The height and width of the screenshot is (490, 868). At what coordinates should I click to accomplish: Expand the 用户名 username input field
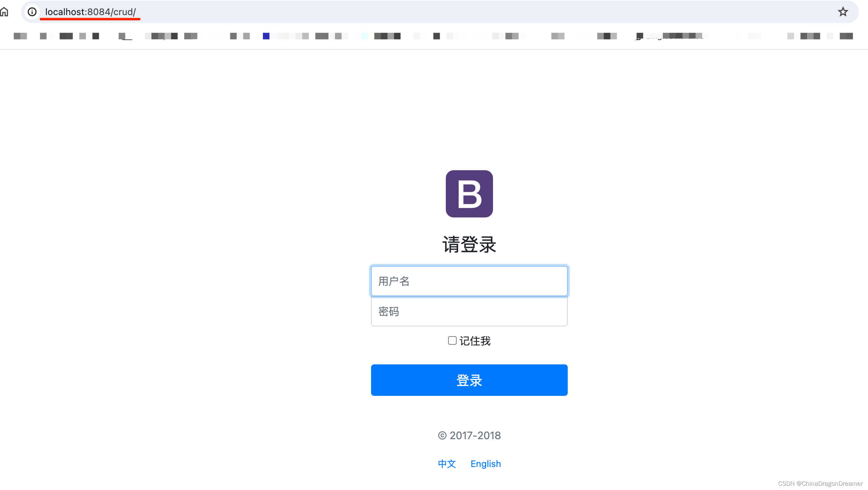tap(469, 280)
